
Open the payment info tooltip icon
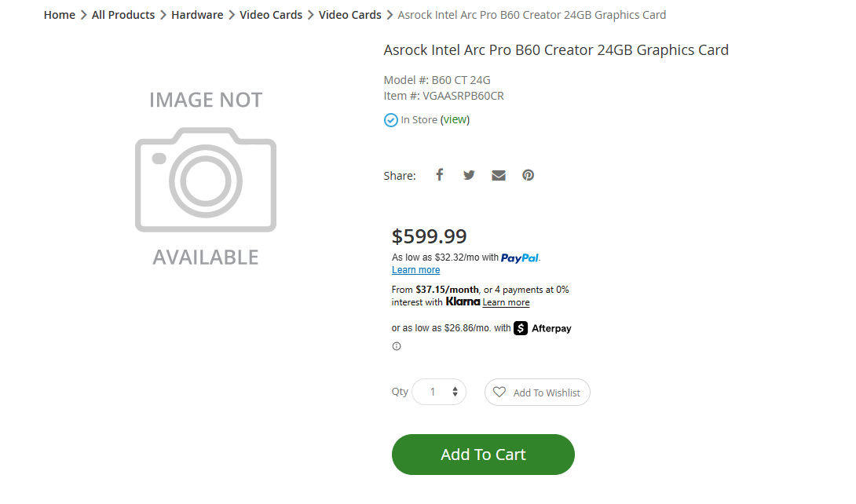pyautogui.click(x=396, y=345)
